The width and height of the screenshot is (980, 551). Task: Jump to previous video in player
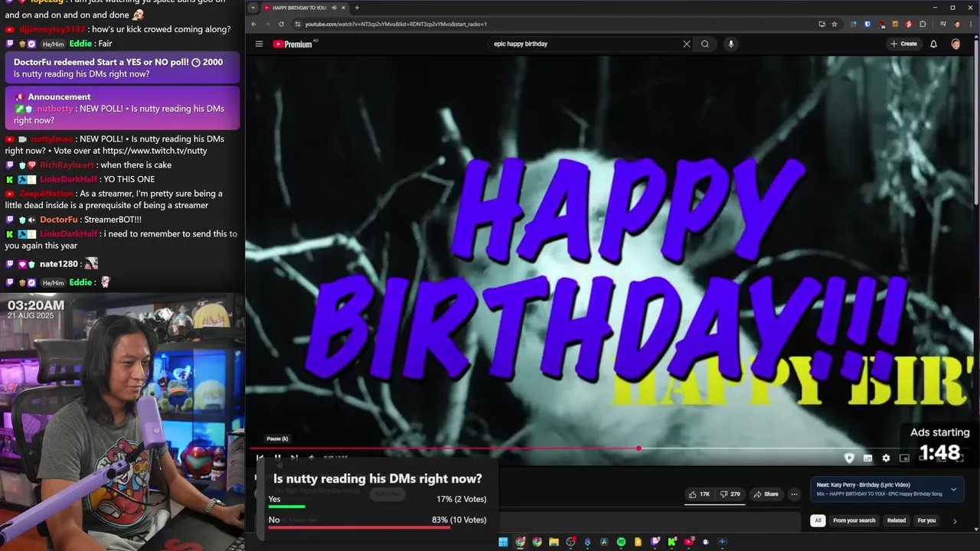tap(260, 458)
